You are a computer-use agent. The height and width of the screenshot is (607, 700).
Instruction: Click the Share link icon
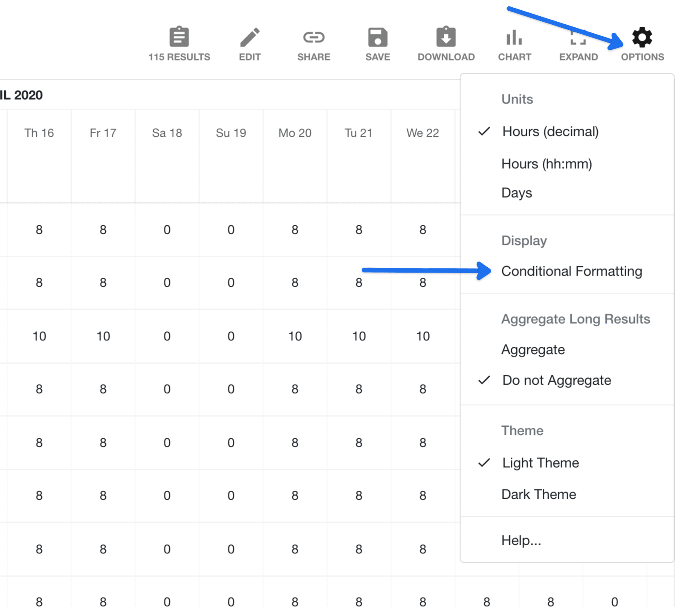pyautogui.click(x=313, y=37)
